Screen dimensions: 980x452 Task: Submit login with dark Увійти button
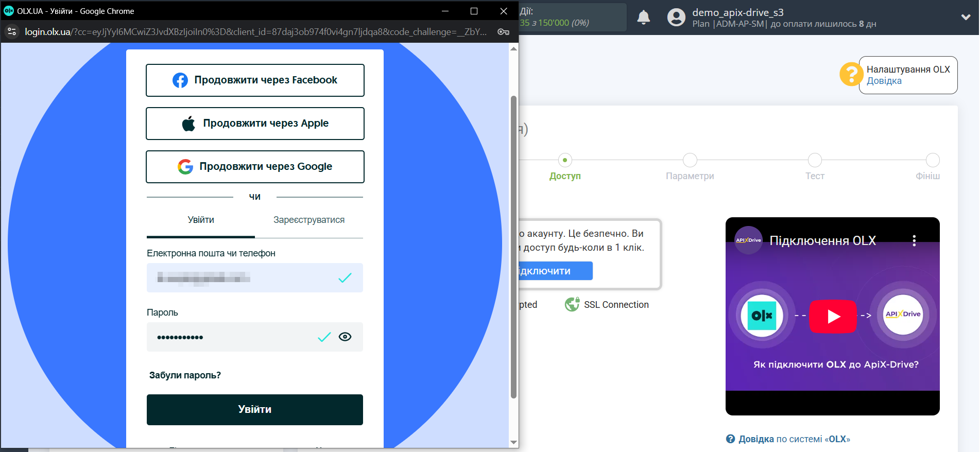(x=255, y=410)
